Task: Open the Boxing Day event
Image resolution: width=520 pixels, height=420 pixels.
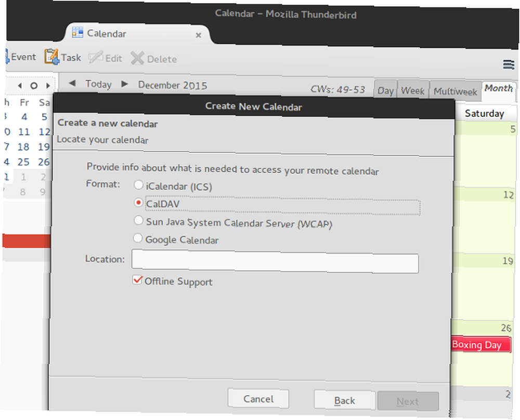Action: 481,345
